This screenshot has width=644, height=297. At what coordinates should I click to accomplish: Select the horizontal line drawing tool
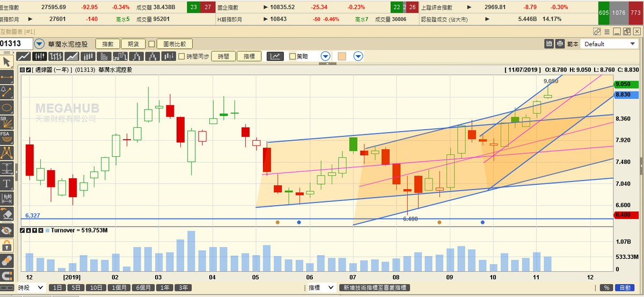tap(6, 77)
